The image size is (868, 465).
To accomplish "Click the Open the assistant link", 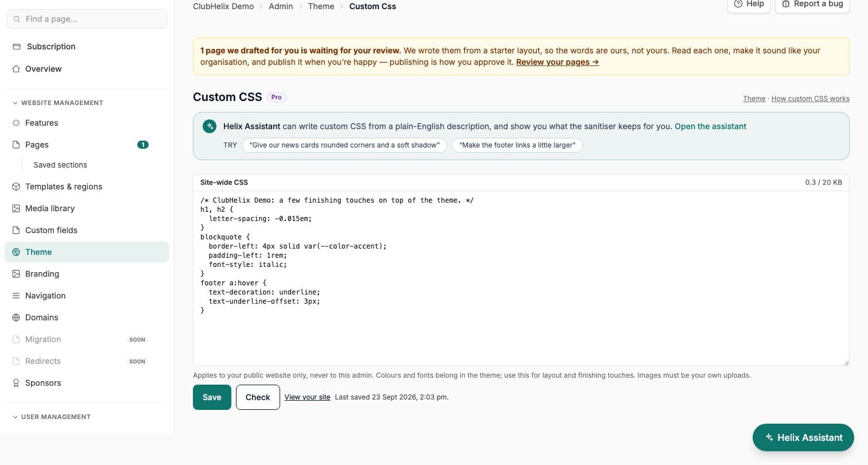I will (x=711, y=126).
